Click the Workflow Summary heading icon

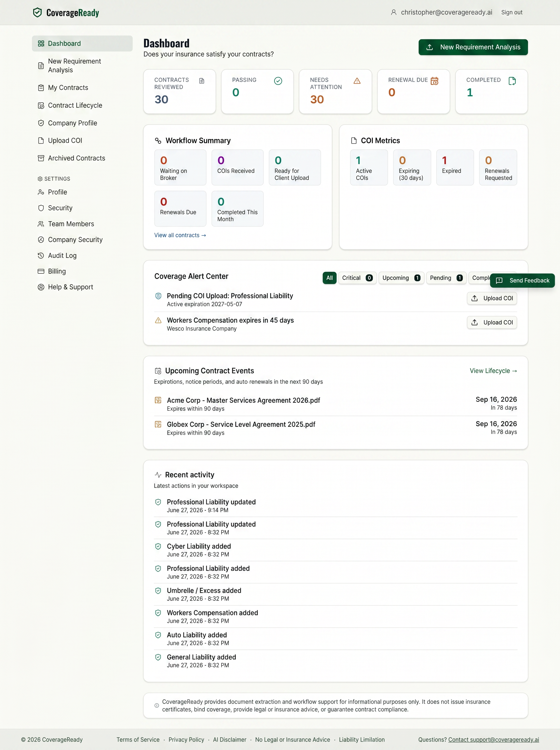[158, 141]
